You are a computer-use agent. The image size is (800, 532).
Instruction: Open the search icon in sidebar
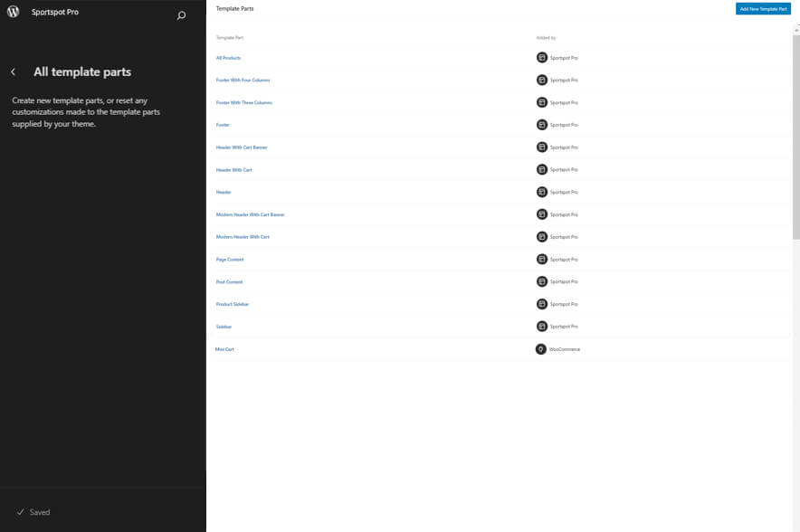pos(181,15)
